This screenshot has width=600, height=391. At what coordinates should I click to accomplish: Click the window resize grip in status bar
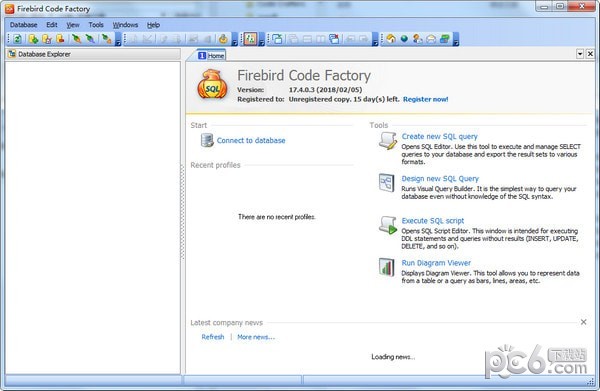point(591,381)
